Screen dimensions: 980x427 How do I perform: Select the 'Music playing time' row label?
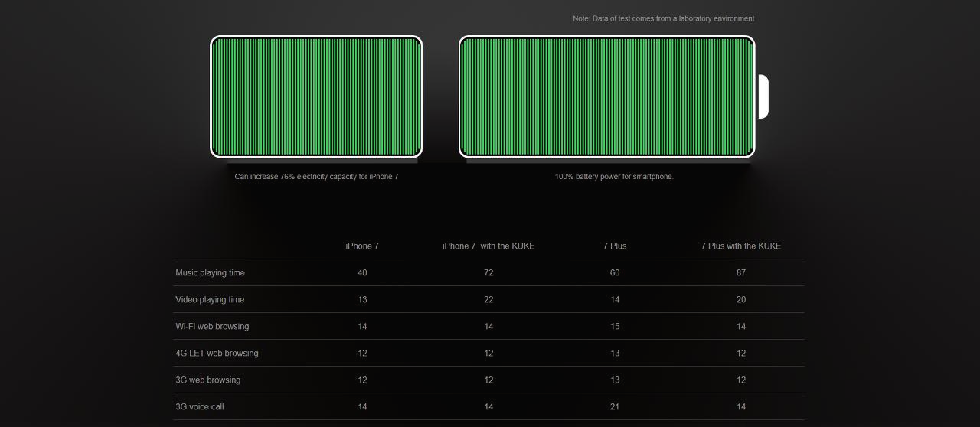click(210, 272)
